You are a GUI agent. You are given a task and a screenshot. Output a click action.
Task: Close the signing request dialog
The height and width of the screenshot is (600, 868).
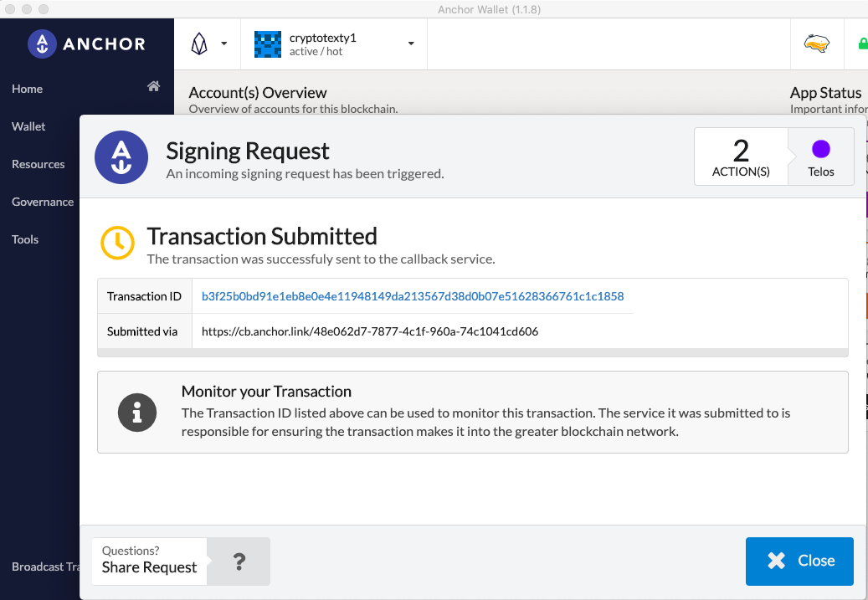(x=799, y=561)
